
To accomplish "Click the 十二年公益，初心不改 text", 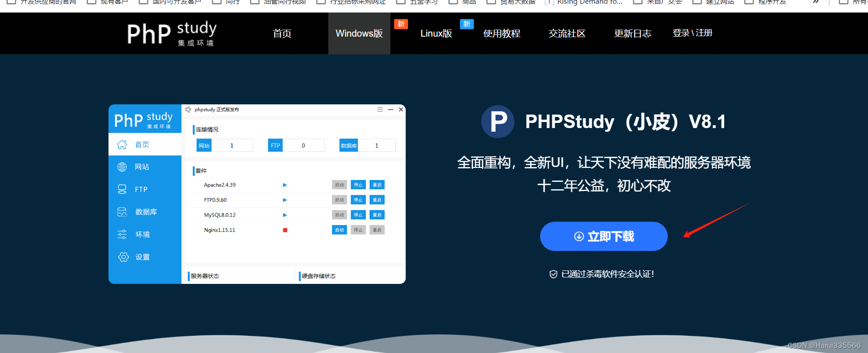I will point(604,186).
